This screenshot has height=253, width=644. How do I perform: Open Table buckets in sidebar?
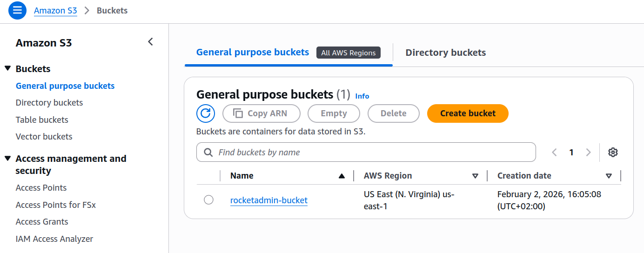42,120
